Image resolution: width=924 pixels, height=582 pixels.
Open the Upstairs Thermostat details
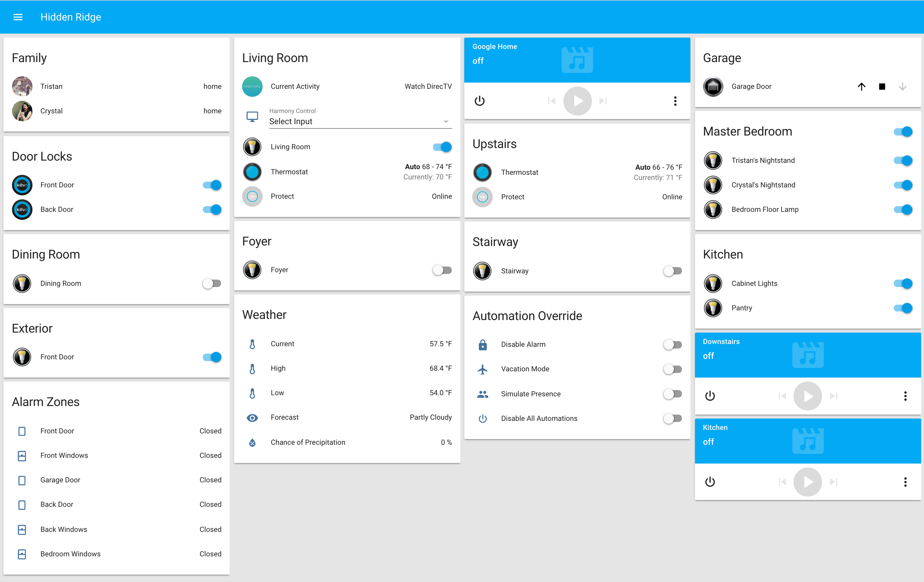click(x=519, y=173)
